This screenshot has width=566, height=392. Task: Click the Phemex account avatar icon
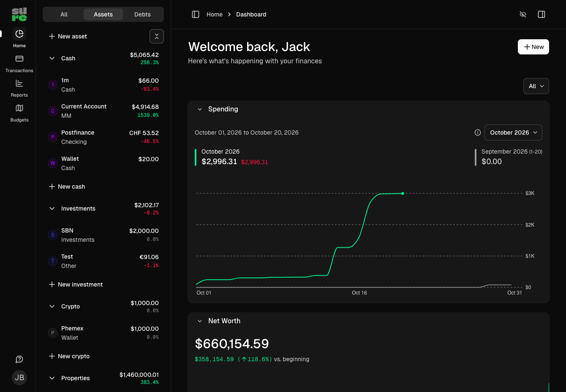[x=53, y=333]
